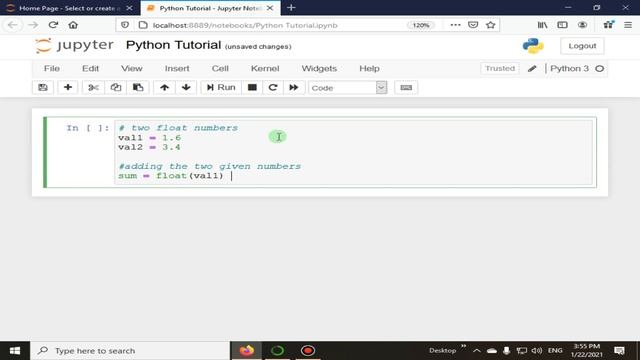
Task: Click the Trusted notebook indicator
Action: [500, 69]
